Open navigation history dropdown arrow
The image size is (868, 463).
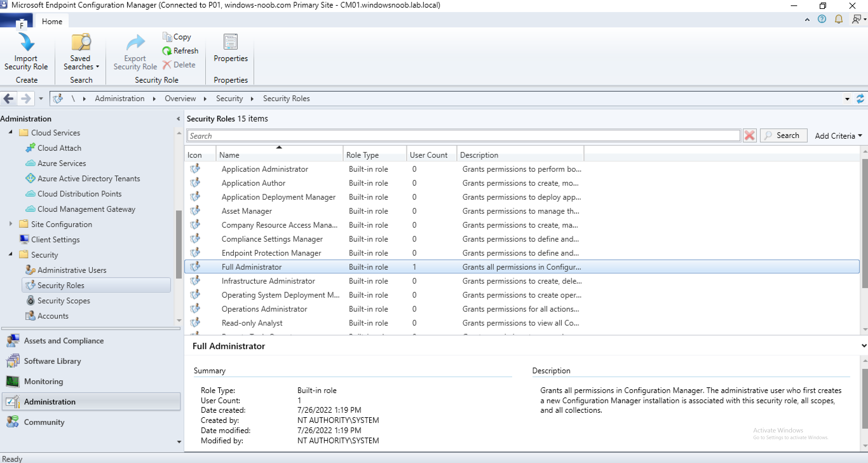41,99
